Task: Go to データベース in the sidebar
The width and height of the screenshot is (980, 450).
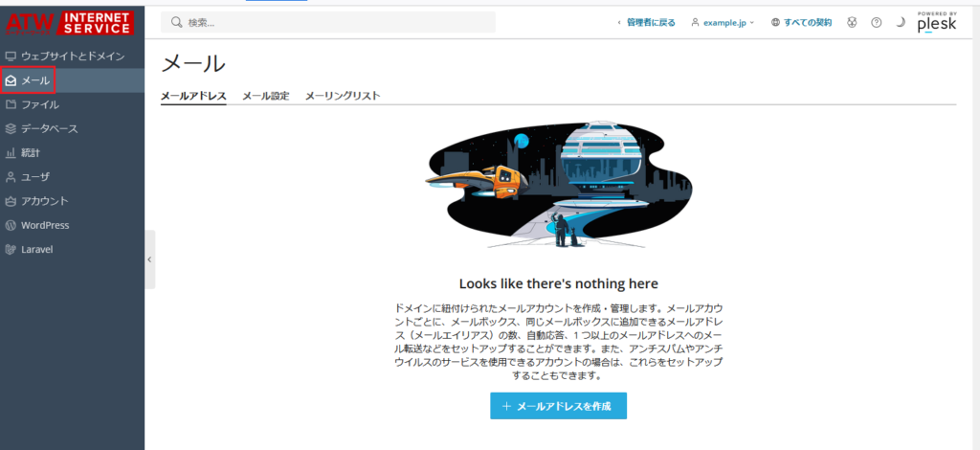Action: click(x=72, y=128)
